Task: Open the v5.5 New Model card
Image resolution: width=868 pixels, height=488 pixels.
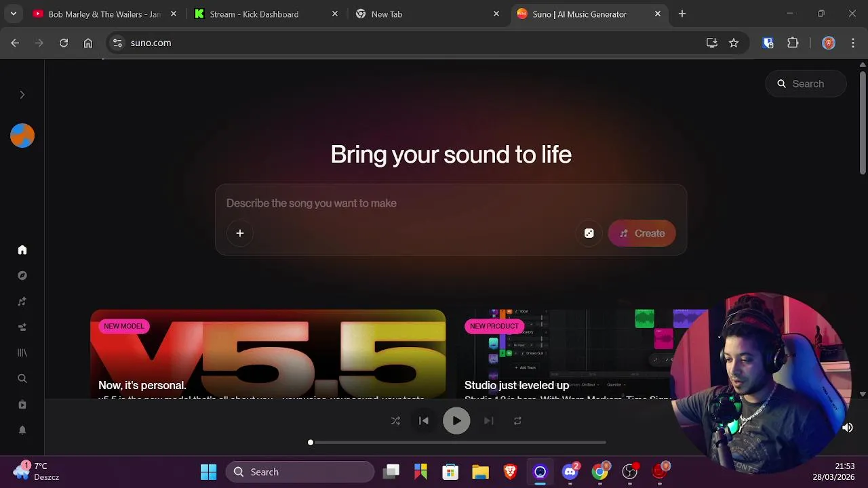Action: click(x=268, y=354)
